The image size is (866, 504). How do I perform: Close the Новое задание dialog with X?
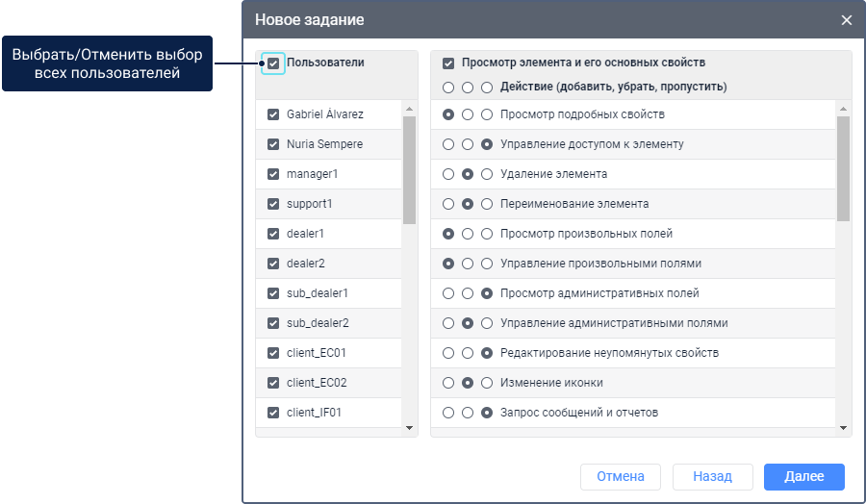[847, 20]
